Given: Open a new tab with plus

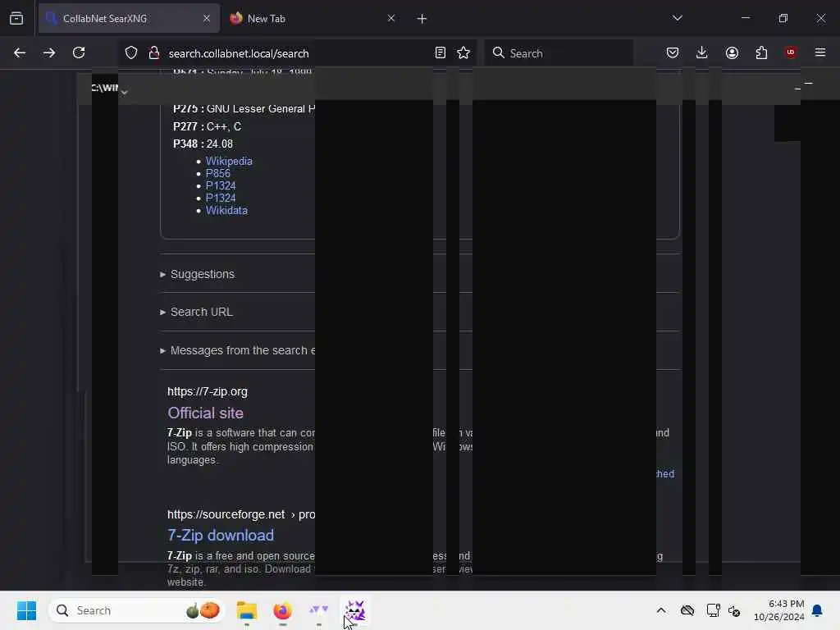Looking at the screenshot, I should [422, 19].
